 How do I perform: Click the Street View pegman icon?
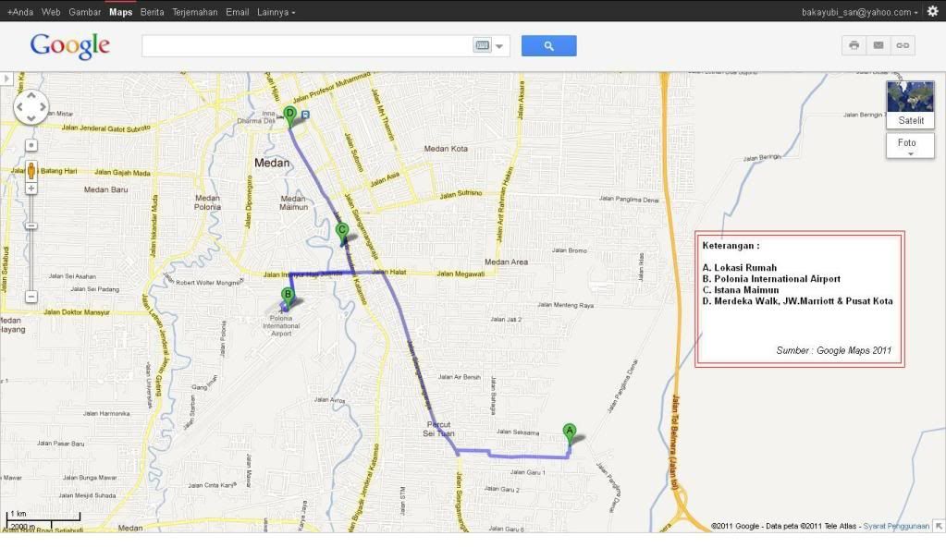tap(31, 171)
